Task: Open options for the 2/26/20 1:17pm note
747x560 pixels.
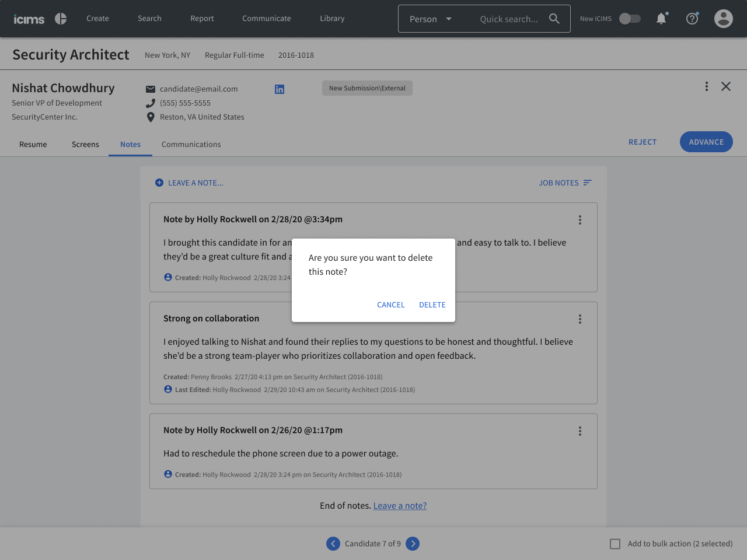Action: click(x=580, y=431)
